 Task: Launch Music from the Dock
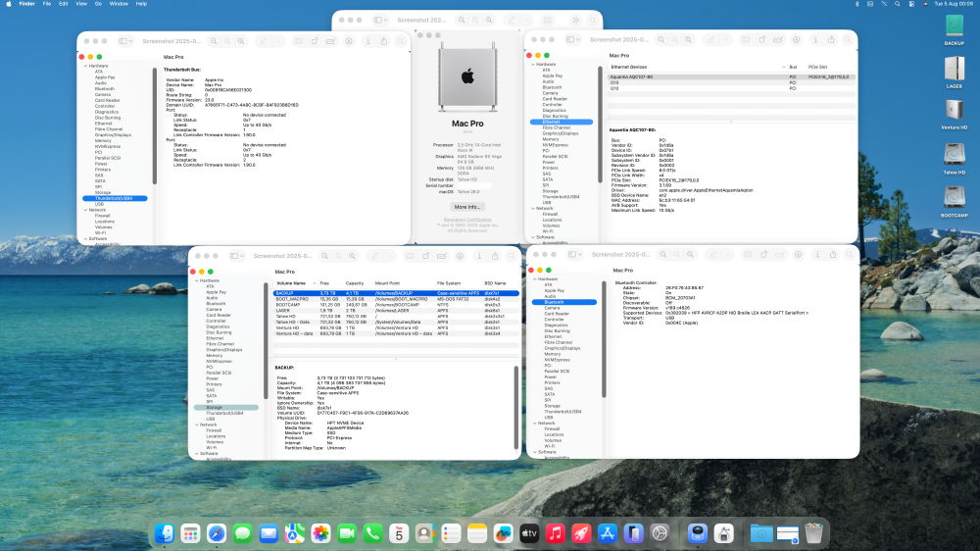555,533
